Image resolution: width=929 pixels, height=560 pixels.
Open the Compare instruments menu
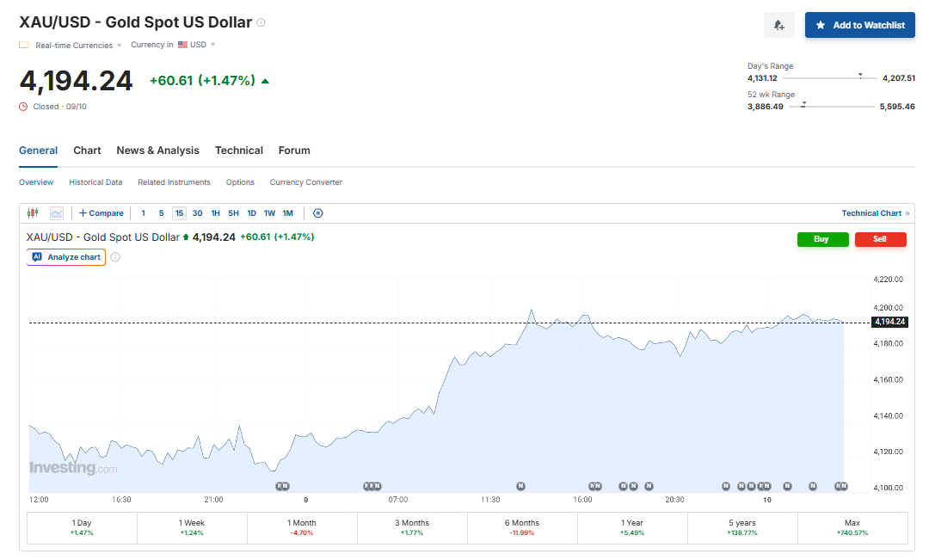(x=102, y=213)
